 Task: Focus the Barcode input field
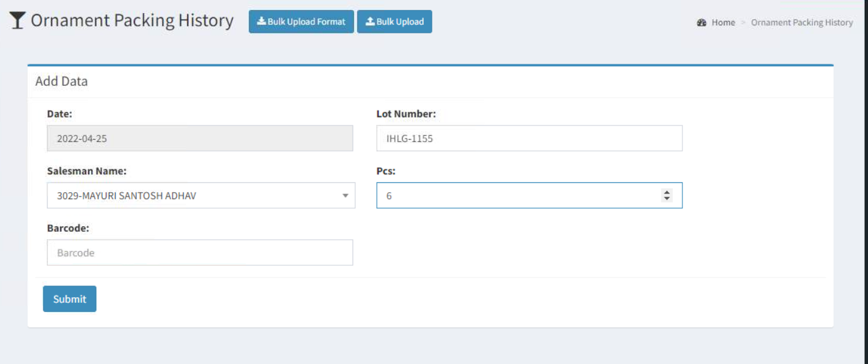(x=200, y=253)
